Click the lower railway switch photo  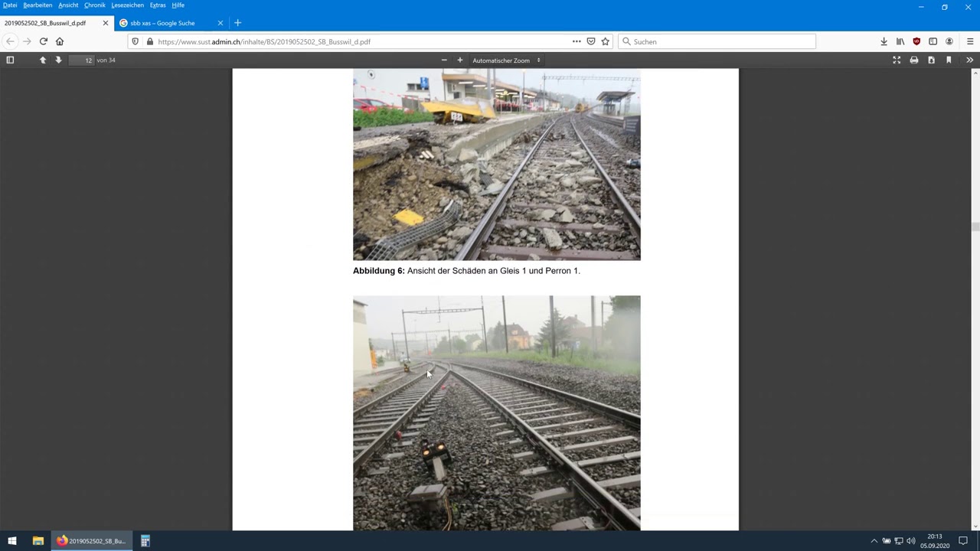496,412
